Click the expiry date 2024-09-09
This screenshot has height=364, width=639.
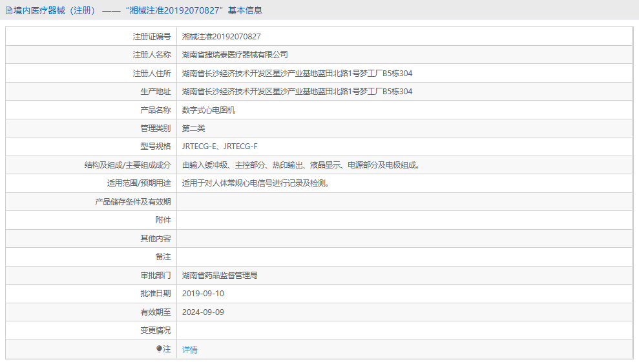(203, 312)
